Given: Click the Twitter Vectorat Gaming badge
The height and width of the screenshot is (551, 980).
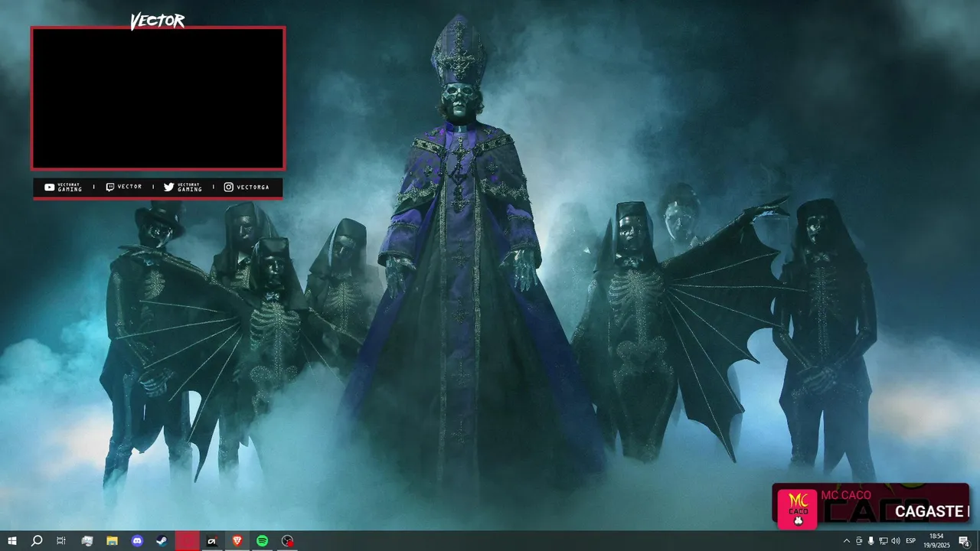Looking at the screenshot, I should click(183, 187).
